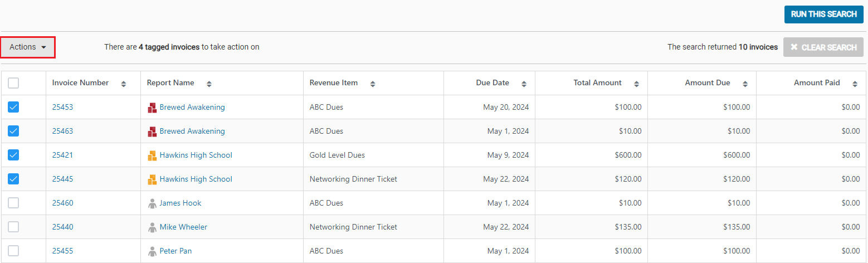Click the RUN THIS SEARCH button
Viewport: 868px width, 263px height.
(824, 14)
